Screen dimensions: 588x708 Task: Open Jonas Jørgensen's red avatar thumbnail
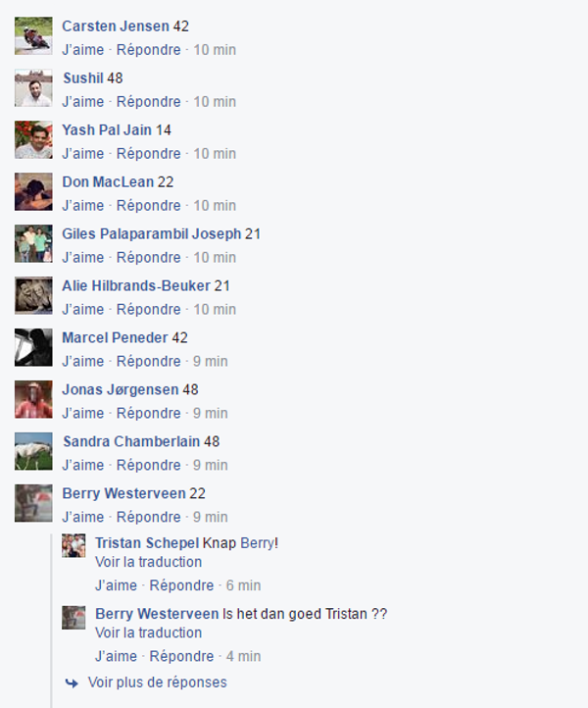33,400
